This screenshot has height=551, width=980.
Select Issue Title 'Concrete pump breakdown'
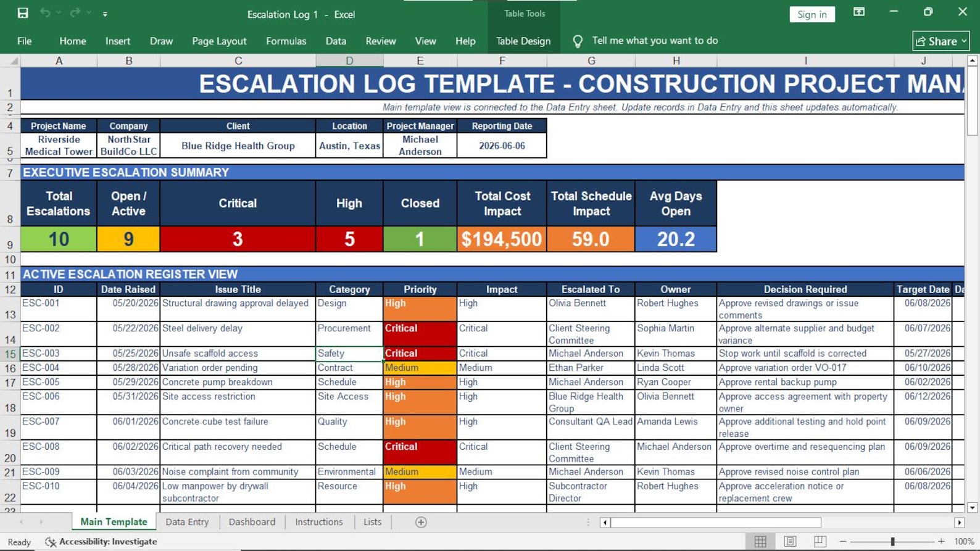pos(238,382)
